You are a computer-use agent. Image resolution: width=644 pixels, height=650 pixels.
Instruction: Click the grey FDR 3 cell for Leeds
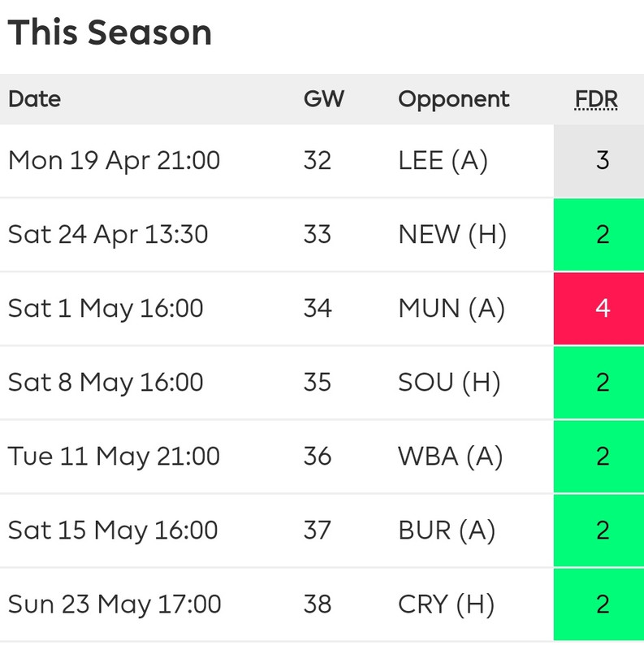click(x=599, y=161)
